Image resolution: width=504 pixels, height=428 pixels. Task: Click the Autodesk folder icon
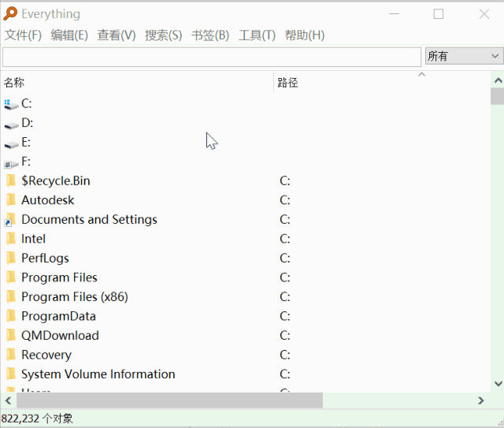pos(11,200)
